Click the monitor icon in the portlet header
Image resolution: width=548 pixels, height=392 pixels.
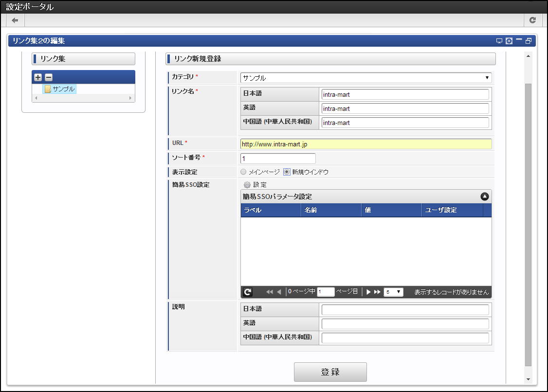tap(499, 41)
